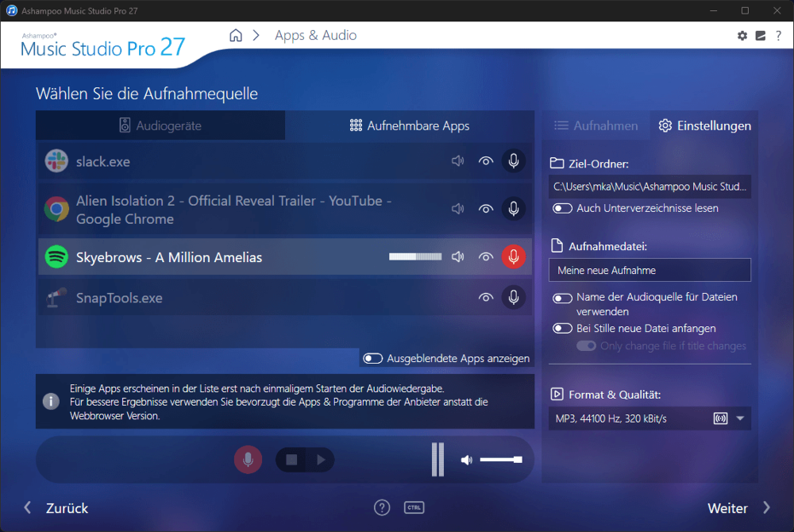The width and height of the screenshot is (794, 532).
Task: Enable Auch Unterverzeichnisse lesen
Action: (x=562, y=209)
